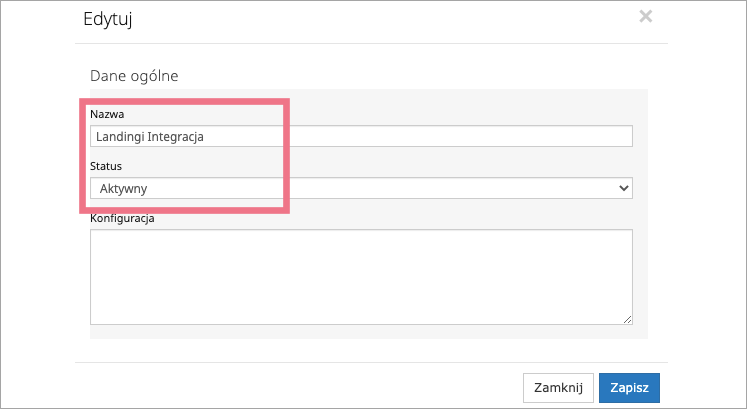Click the gray form panel below Konfiguracja box
The image size is (747, 409).
pyautogui.click(x=360, y=332)
